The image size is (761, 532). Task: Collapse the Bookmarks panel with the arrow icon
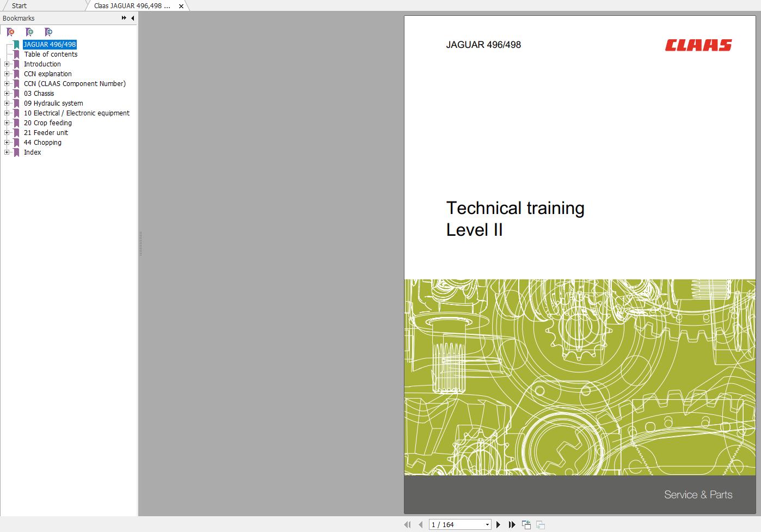point(132,18)
